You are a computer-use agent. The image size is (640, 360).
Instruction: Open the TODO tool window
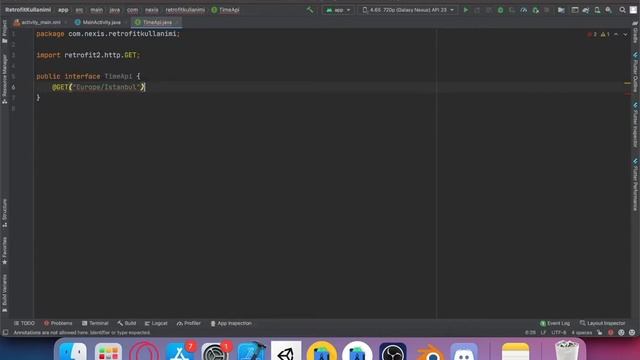pyautogui.click(x=24, y=323)
